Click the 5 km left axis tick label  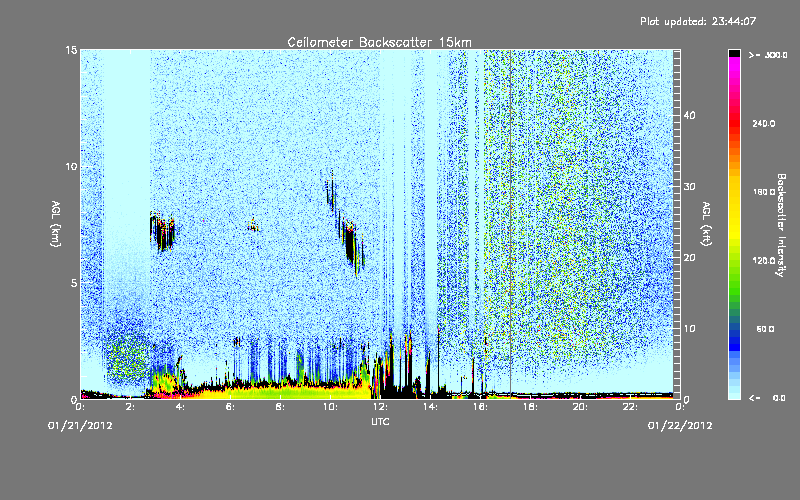coord(74,283)
